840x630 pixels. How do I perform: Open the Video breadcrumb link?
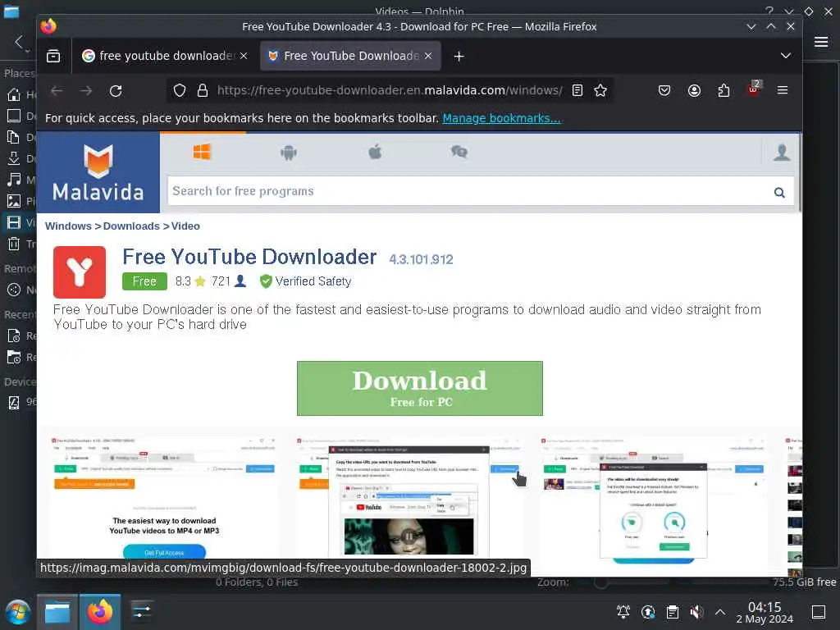[185, 226]
